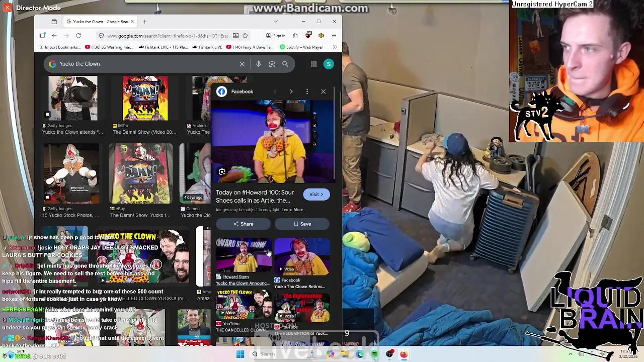Open the Windows Start menu
The height and width of the screenshot is (362, 644).
pos(240,354)
